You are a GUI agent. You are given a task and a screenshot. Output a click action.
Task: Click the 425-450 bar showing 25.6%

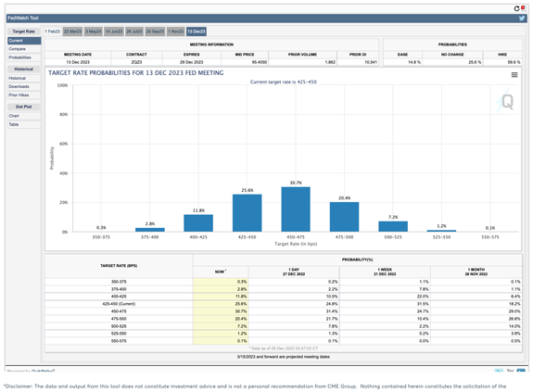[x=247, y=213]
